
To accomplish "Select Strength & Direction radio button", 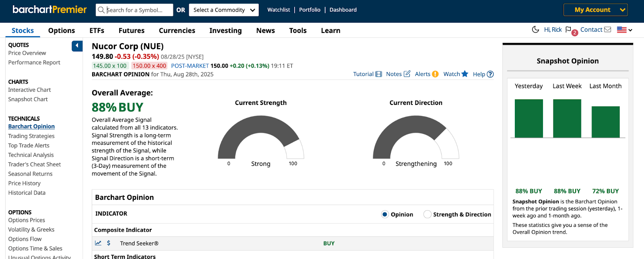I will pyautogui.click(x=427, y=214).
